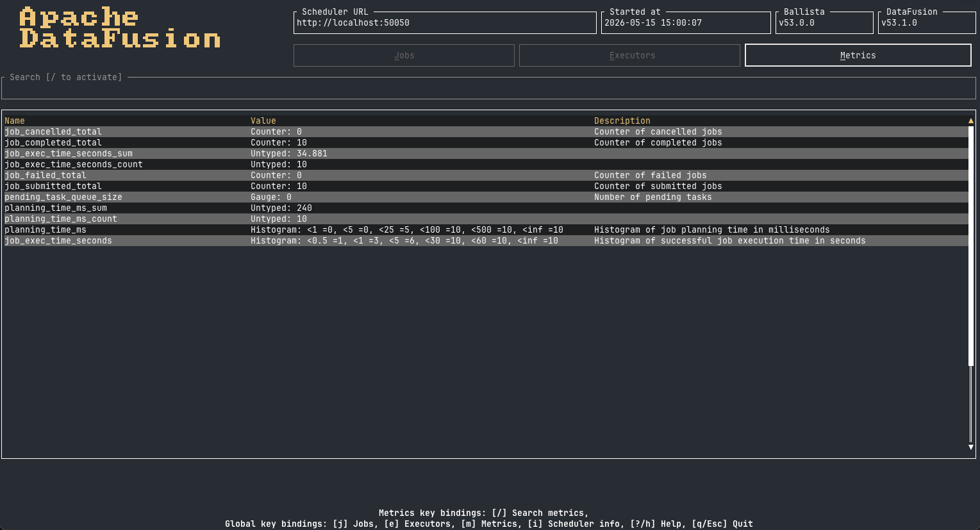980x530 pixels.
Task: Focus the Search metrics input field
Action: [488, 88]
